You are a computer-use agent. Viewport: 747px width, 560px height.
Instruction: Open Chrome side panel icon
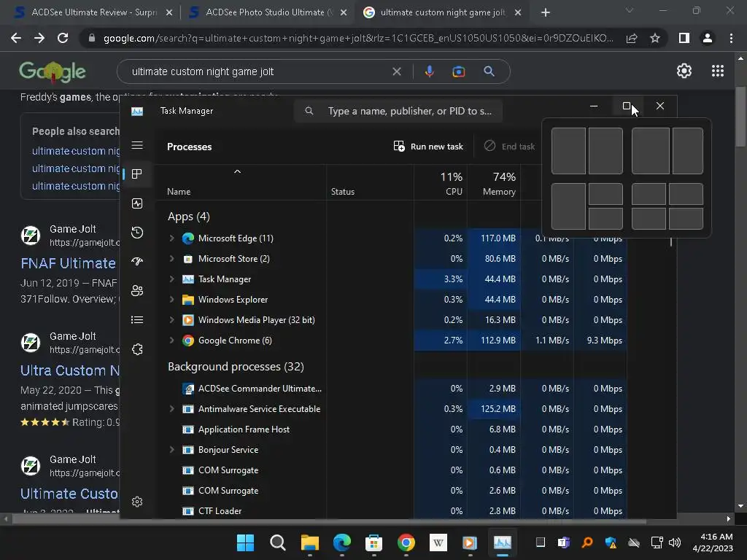684,38
